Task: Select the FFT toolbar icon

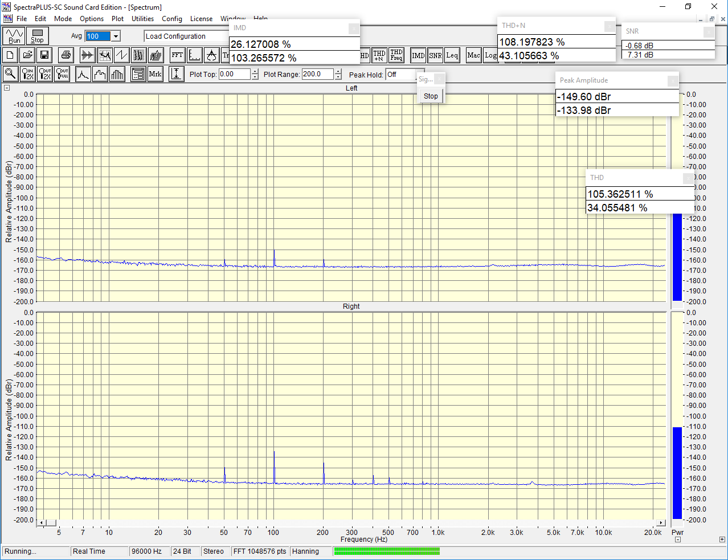Action: [177, 55]
